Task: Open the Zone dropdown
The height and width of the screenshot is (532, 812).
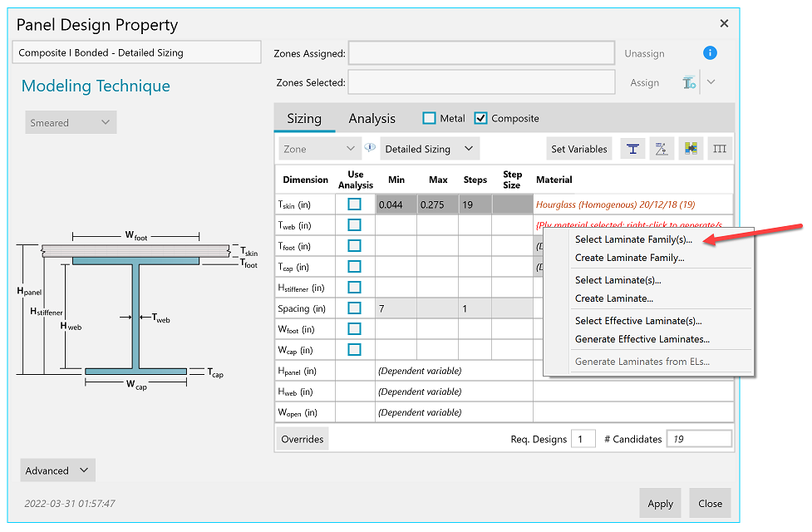Action: pos(319,149)
